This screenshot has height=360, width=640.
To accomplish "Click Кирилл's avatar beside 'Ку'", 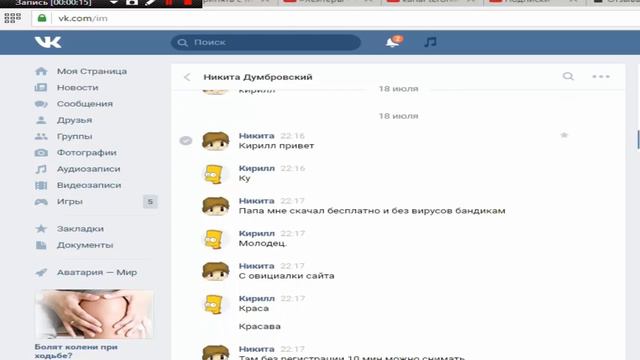I will click(215, 174).
